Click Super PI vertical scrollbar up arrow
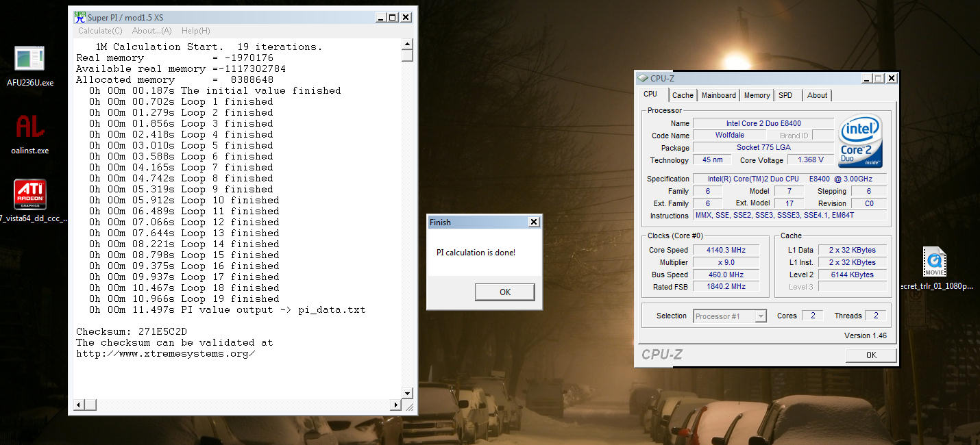Viewport: 980px width, 445px height. (407, 44)
